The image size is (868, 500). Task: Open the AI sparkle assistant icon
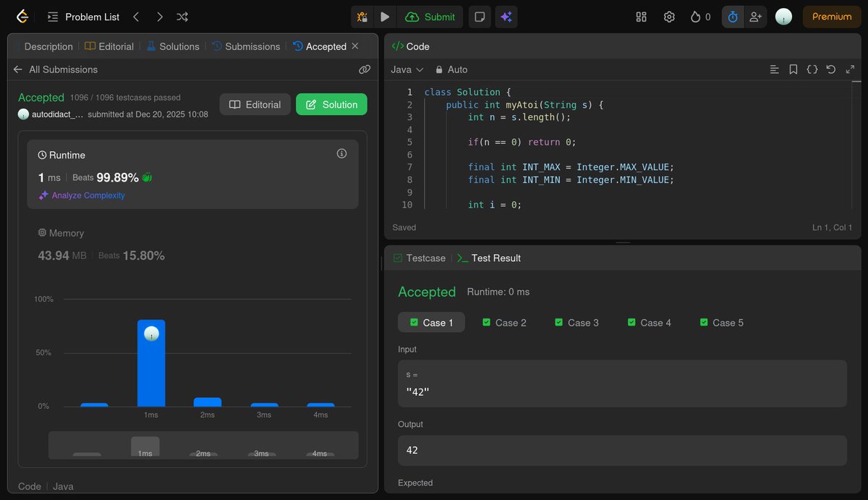tap(506, 17)
